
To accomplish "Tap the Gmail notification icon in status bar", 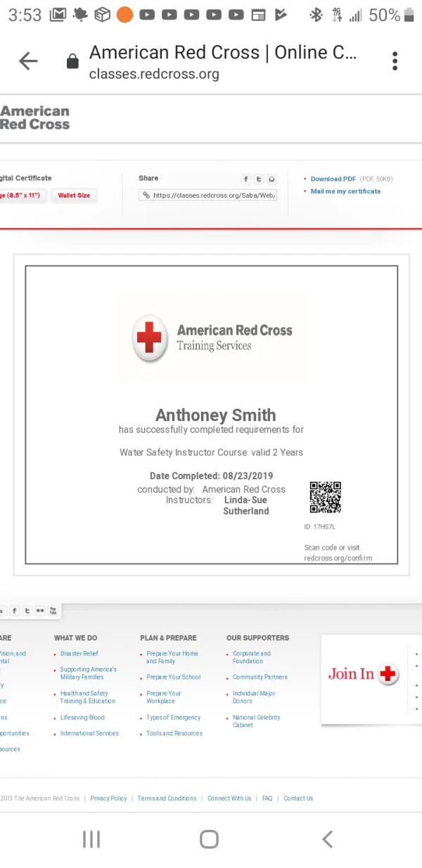I will coord(59,15).
